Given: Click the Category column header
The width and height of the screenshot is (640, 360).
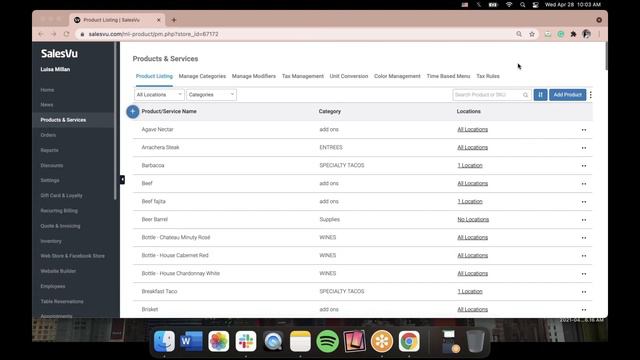Looking at the screenshot, I should pos(330,111).
